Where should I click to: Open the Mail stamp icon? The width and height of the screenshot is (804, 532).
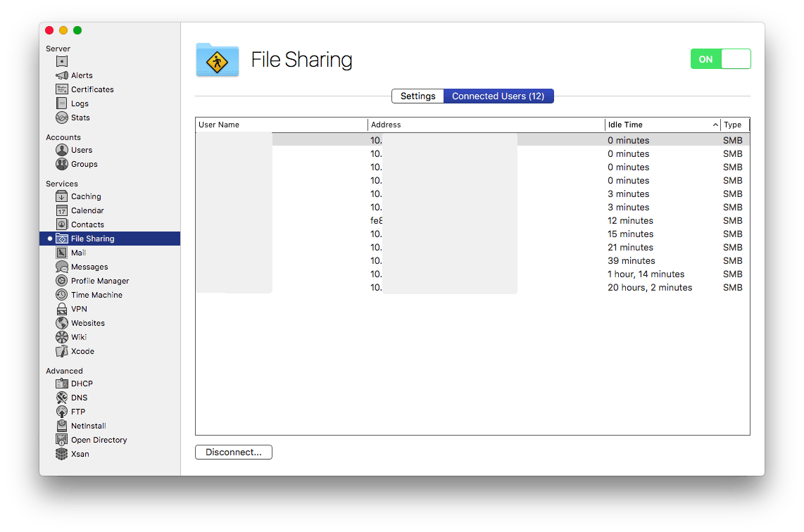pyautogui.click(x=61, y=253)
